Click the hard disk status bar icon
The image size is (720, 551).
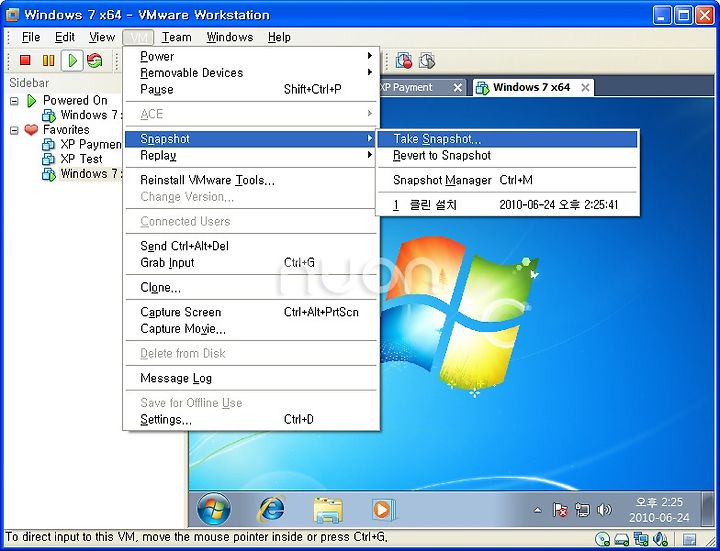[621, 539]
